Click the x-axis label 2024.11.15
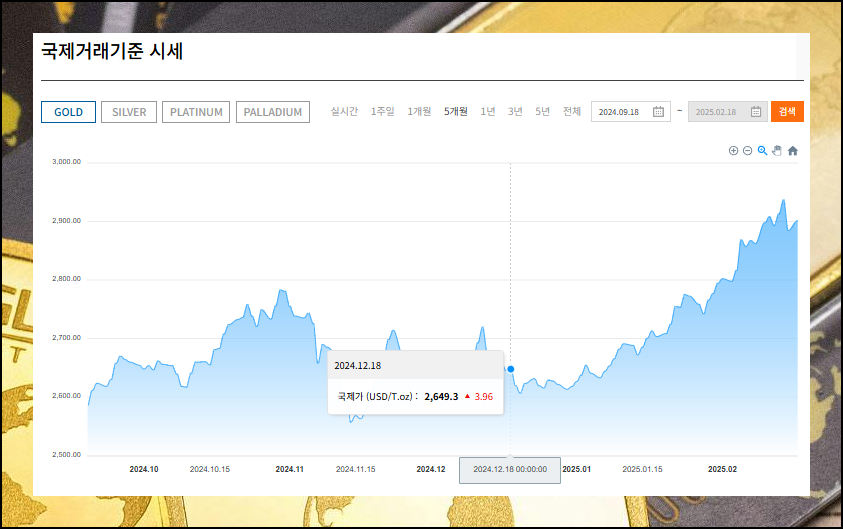The width and height of the screenshot is (843, 529). 355,469
